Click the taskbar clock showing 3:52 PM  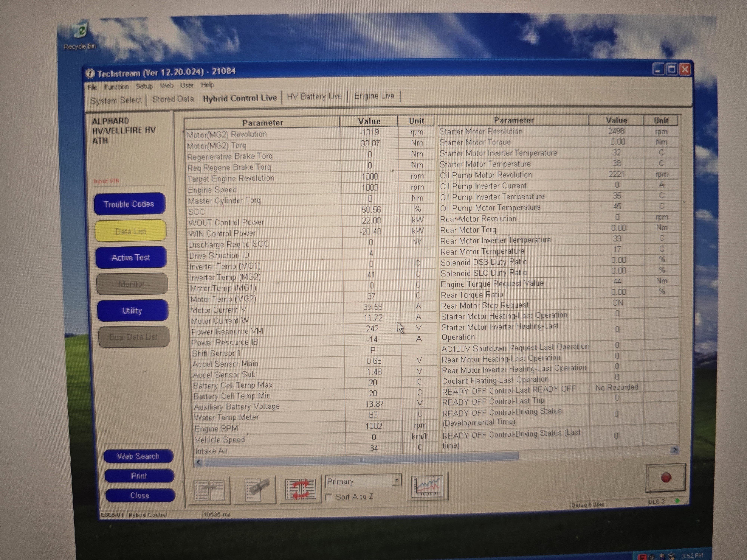click(x=692, y=556)
